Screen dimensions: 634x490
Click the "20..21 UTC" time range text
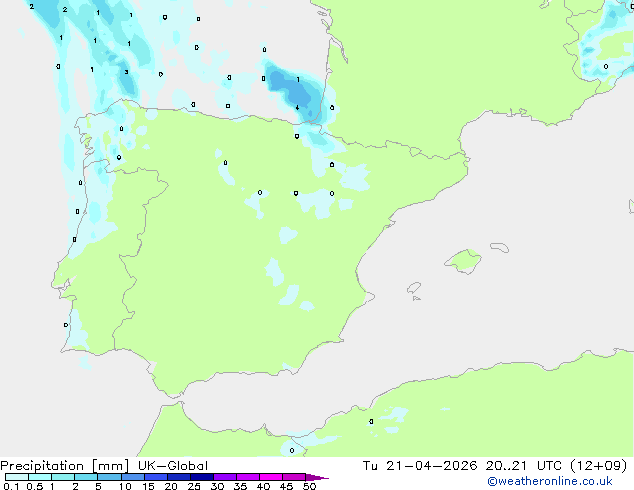524,466
